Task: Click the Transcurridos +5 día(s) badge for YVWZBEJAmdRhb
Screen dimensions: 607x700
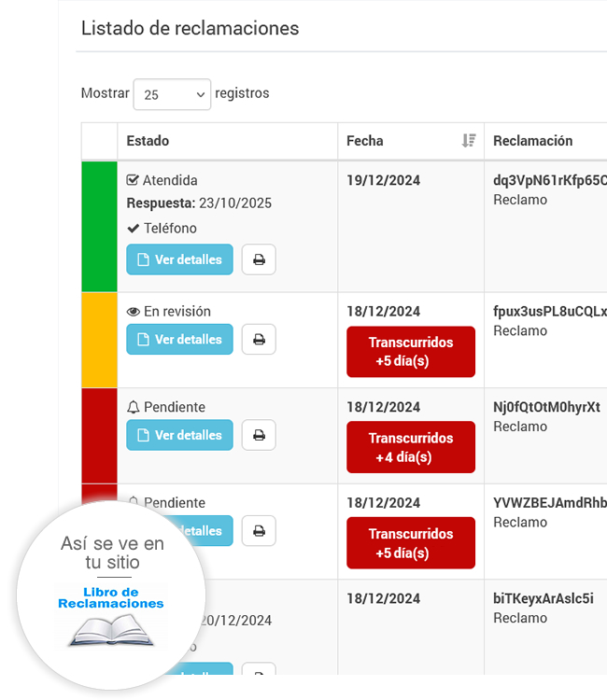Action: pyautogui.click(x=411, y=543)
